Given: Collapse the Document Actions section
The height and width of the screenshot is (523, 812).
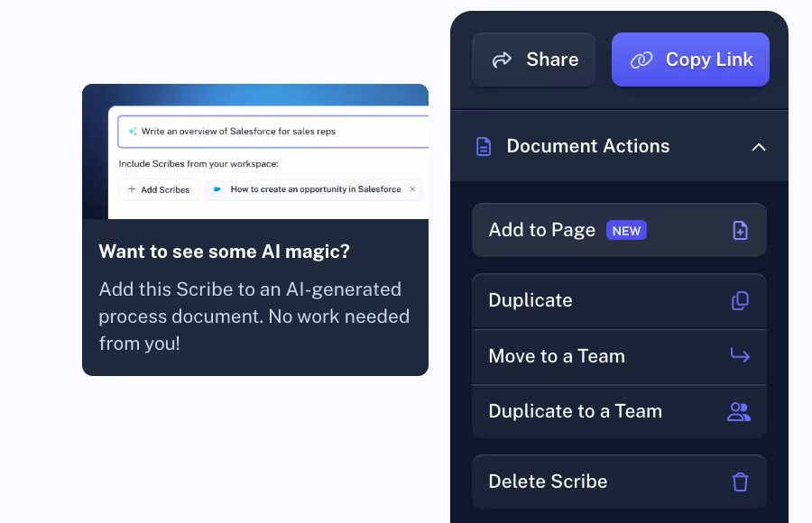Looking at the screenshot, I should (759, 146).
